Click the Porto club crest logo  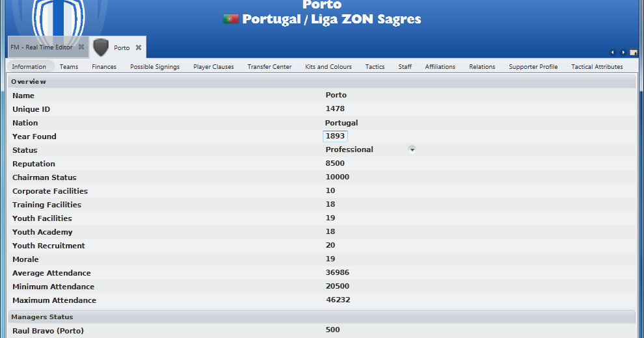pyautogui.click(x=59, y=18)
